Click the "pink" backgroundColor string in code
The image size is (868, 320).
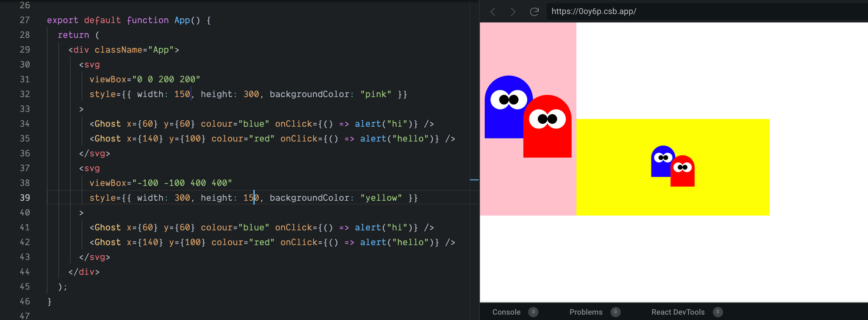tap(376, 94)
